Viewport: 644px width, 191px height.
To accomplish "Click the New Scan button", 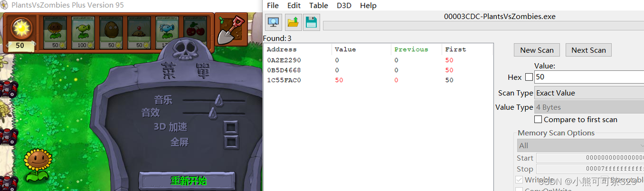I will click(537, 50).
